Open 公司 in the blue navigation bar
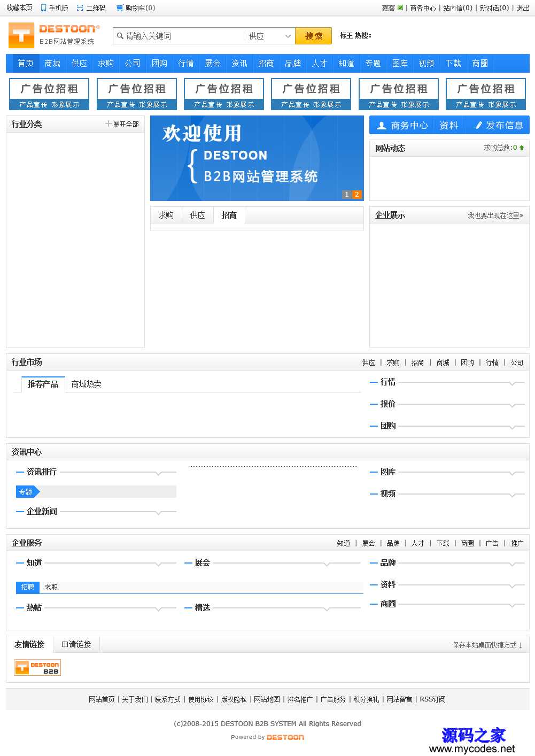This screenshot has height=756, width=535. pos(133,63)
